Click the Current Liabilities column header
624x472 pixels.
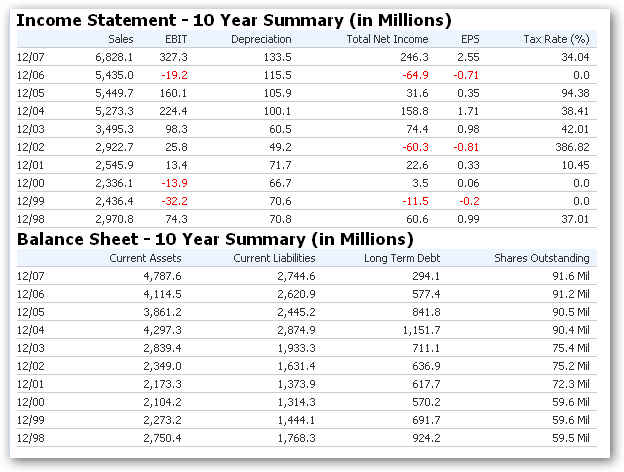274,258
